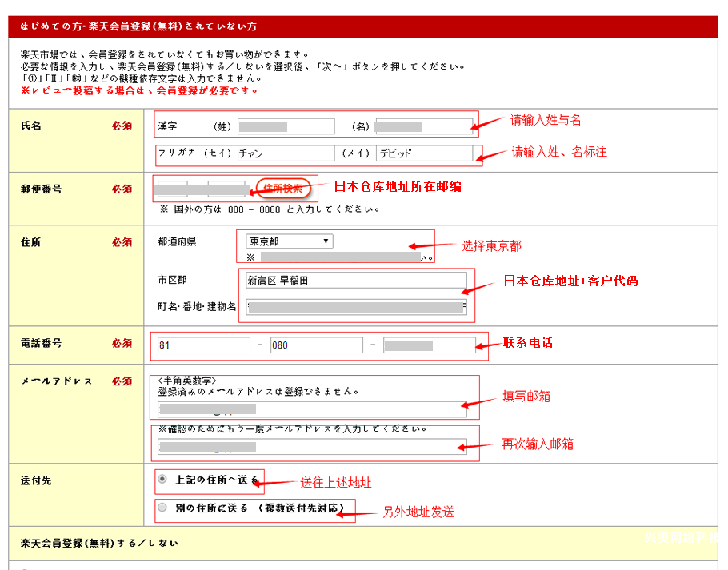Click the arrow on the 東京都 combo box
Image resolution: width=728 pixels, height=570 pixels.
(326, 241)
